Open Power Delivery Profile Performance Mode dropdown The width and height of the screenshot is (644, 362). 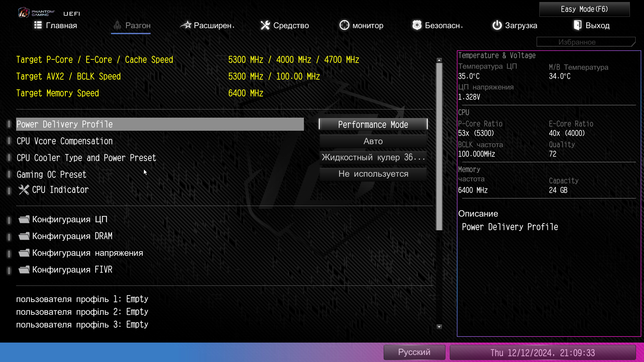(373, 124)
